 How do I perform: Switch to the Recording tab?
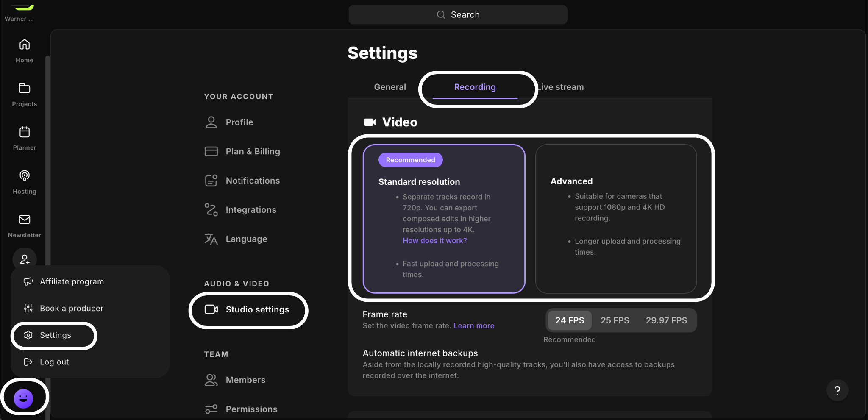475,87
